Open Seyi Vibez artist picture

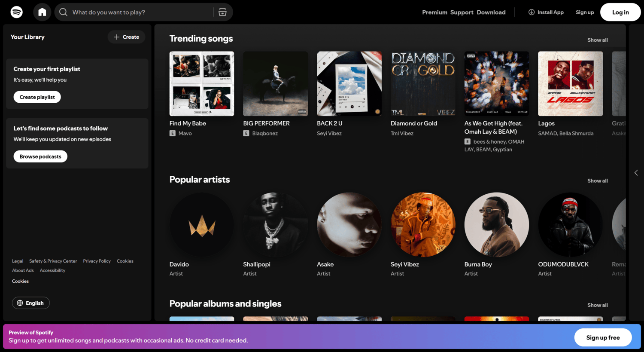click(x=423, y=225)
